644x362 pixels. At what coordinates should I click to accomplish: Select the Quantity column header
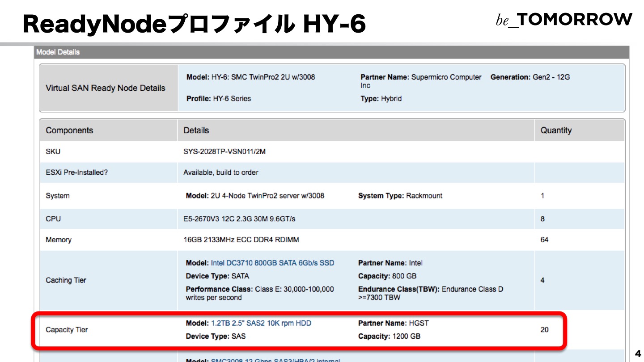tap(556, 130)
